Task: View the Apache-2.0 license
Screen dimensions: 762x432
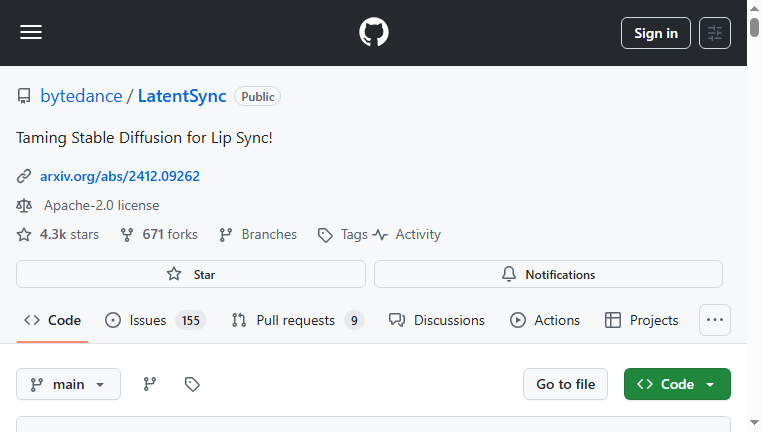Action: pos(102,206)
